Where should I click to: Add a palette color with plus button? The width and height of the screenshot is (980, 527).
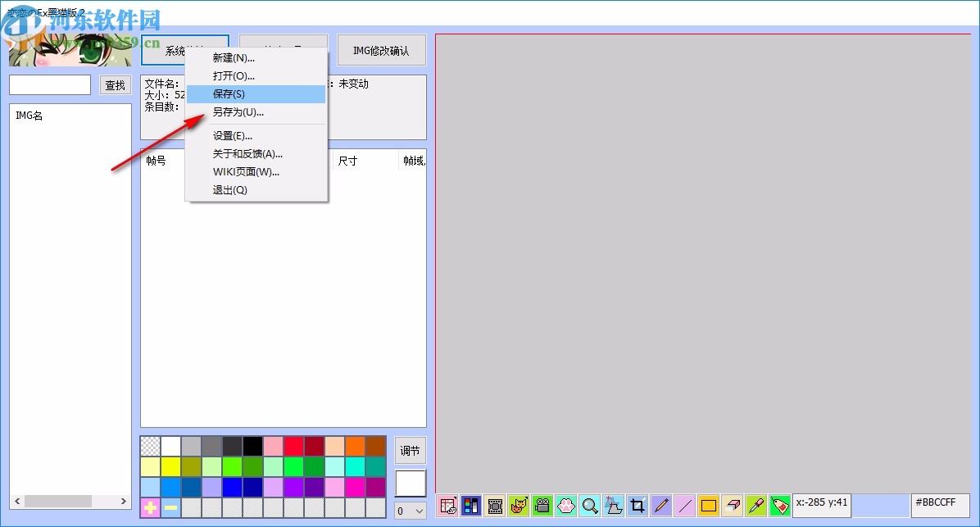[x=151, y=508]
